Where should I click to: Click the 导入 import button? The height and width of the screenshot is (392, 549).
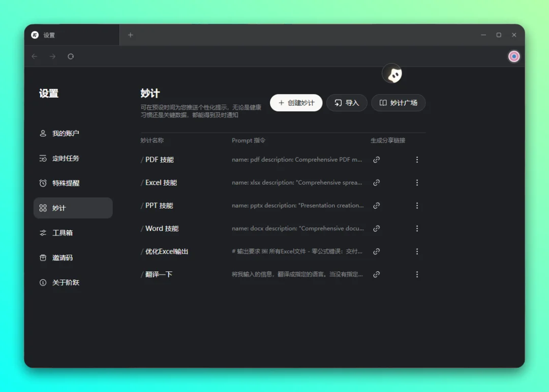tap(347, 103)
